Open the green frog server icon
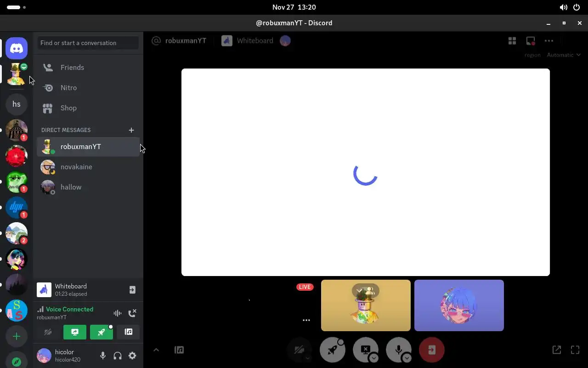The height and width of the screenshot is (368, 588). click(17, 182)
